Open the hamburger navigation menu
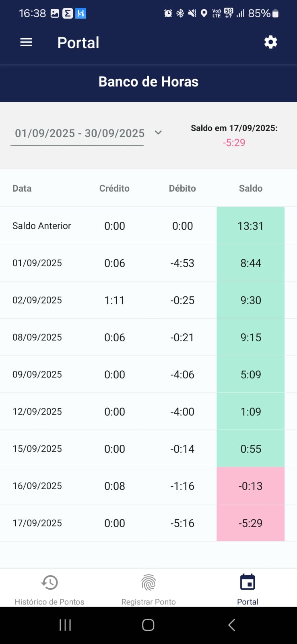Image resolution: width=297 pixels, height=644 pixels. [x=26, y=42]
